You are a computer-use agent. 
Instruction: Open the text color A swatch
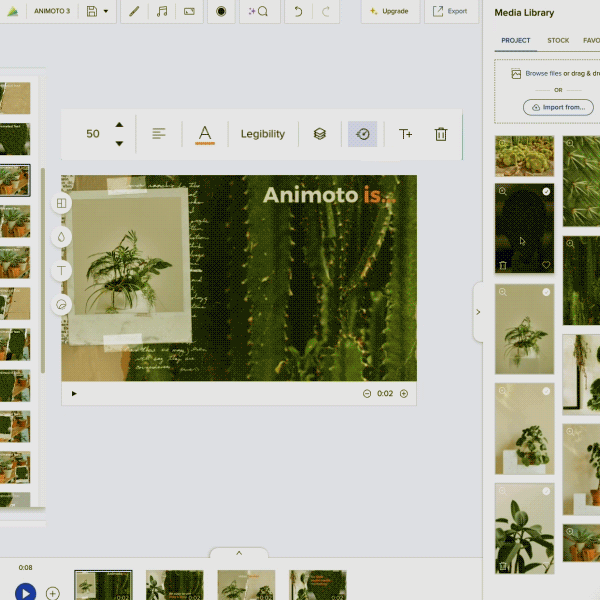[x=205, y=135]
